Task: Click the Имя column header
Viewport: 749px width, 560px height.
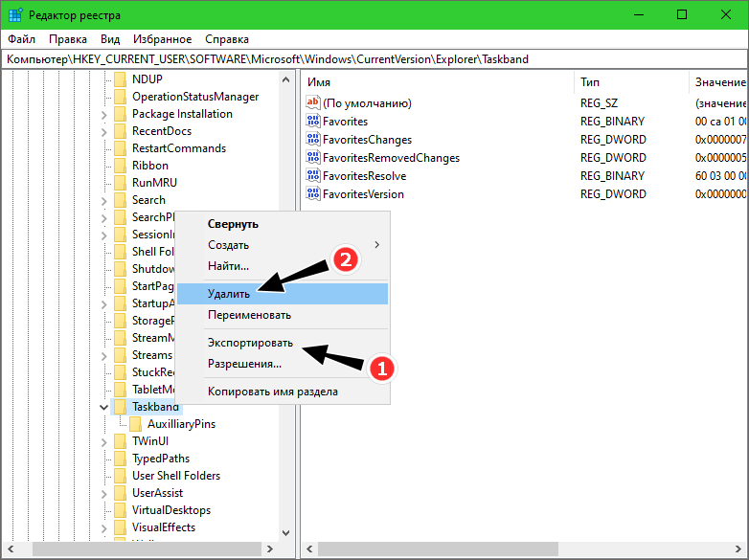Action: (319, 82)
